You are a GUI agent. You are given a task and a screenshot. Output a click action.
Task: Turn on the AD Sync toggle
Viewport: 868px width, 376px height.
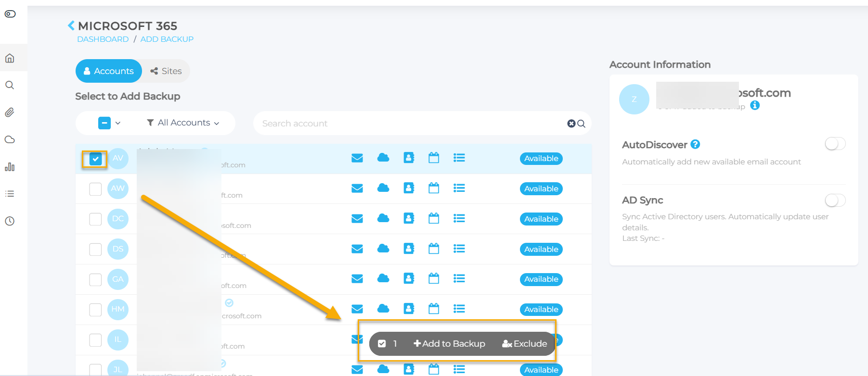click(x=835, y=200)
